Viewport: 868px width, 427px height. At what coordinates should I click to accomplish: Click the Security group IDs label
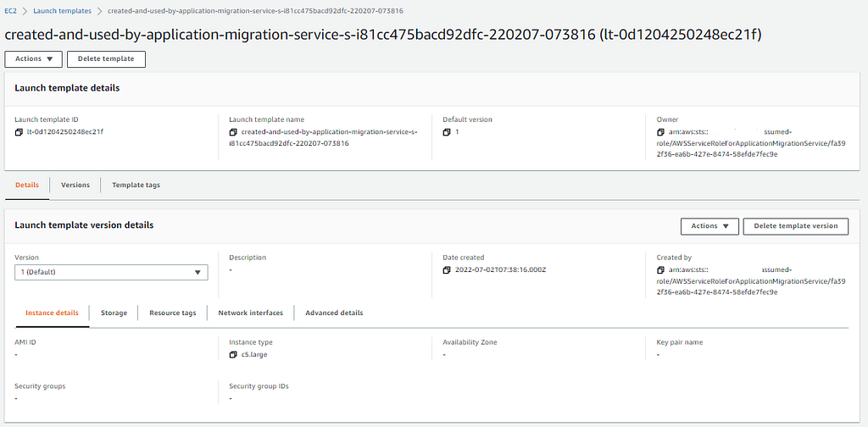pyautogui.click(x=259, y=386)
